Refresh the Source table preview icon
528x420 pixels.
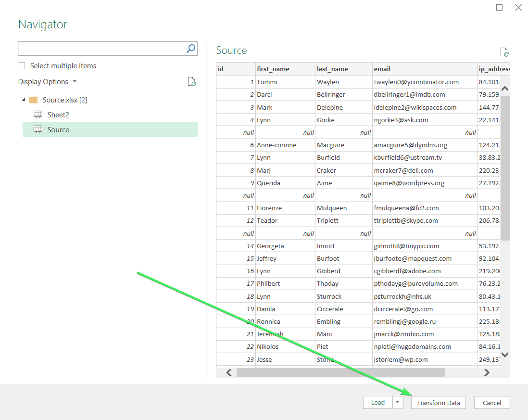tap(503, 51)
